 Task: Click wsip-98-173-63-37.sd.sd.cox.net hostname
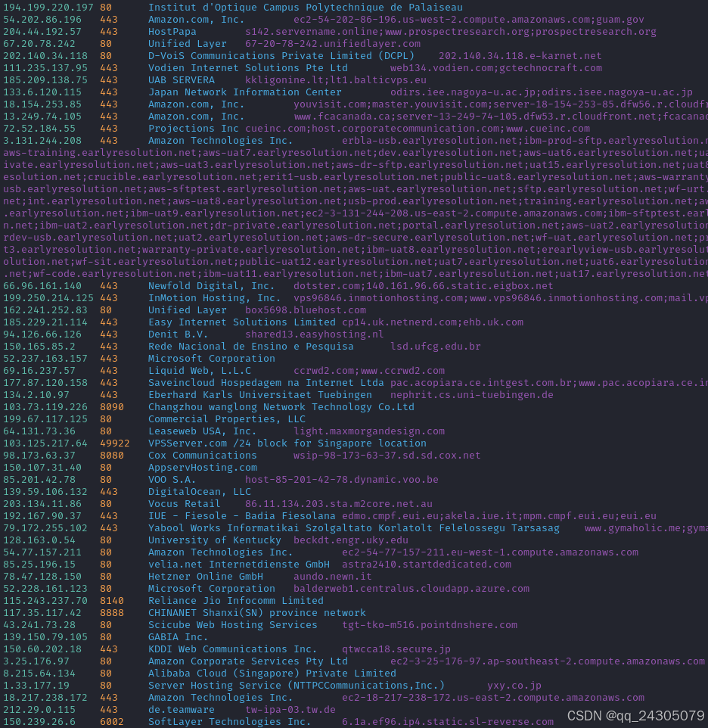coord(387,455)
